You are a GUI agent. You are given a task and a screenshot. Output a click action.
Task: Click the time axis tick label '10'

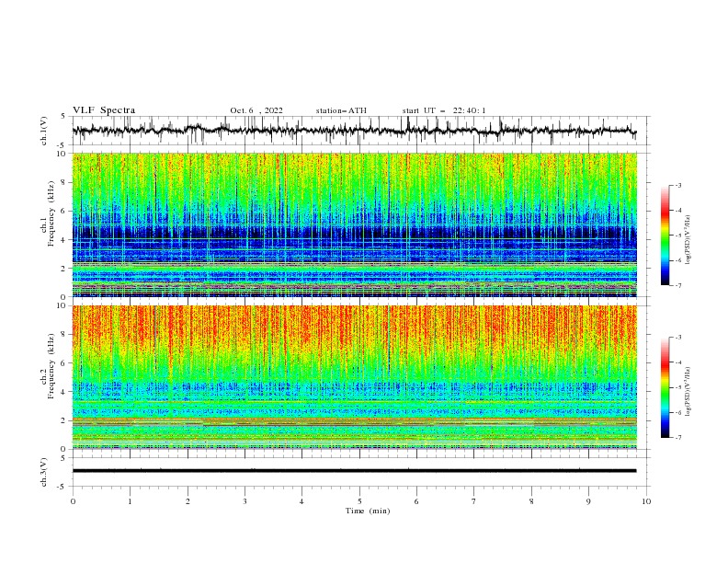(646, 501)
